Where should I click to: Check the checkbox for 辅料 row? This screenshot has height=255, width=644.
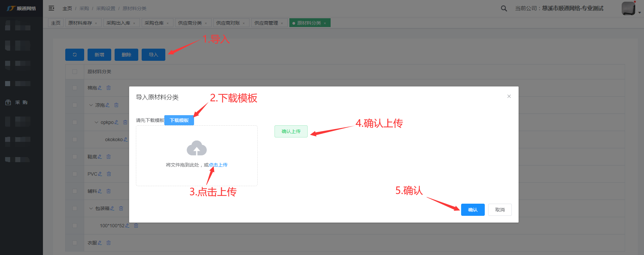coord(75,191)
